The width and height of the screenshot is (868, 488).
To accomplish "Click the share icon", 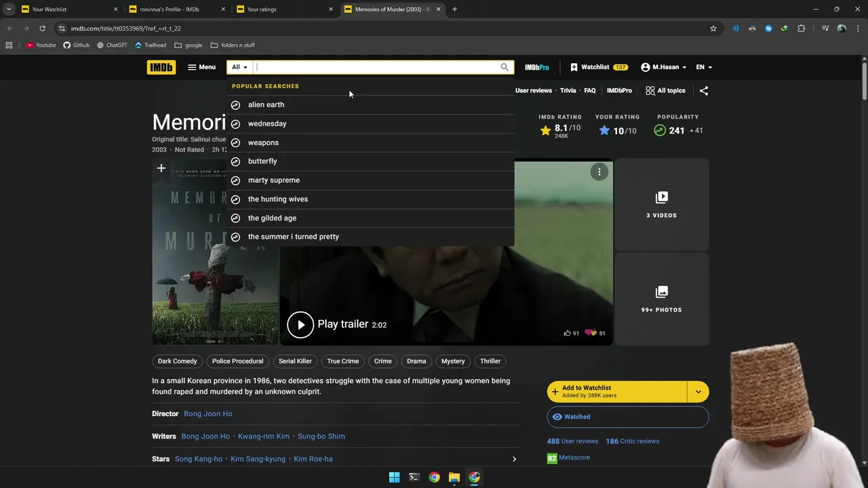I will click(x=704, y=90).
